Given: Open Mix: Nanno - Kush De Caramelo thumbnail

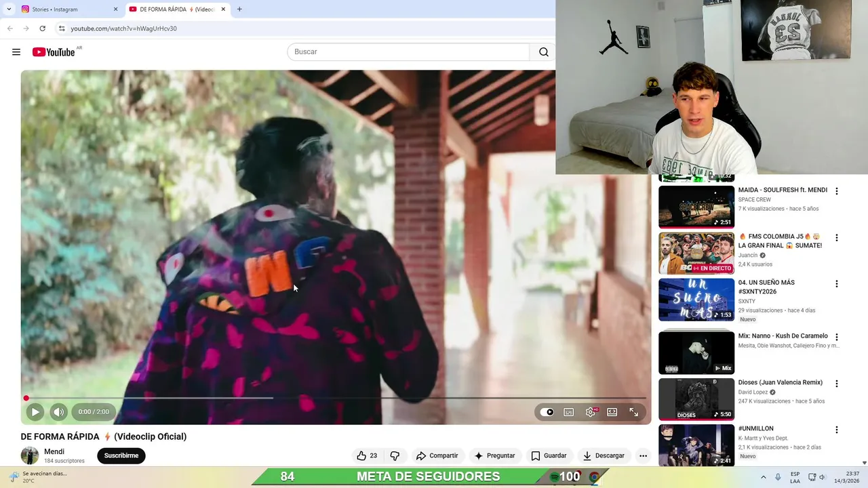Looking at the screenshot, I should [x=696, y=352].
